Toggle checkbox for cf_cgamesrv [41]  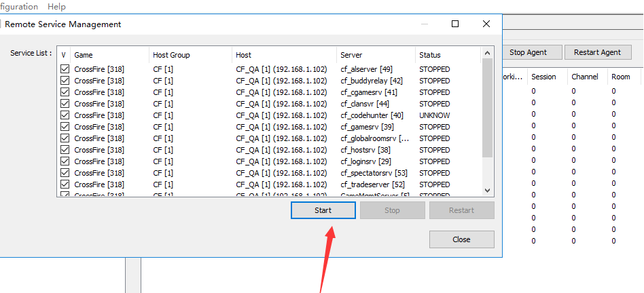tap(65, 92)
